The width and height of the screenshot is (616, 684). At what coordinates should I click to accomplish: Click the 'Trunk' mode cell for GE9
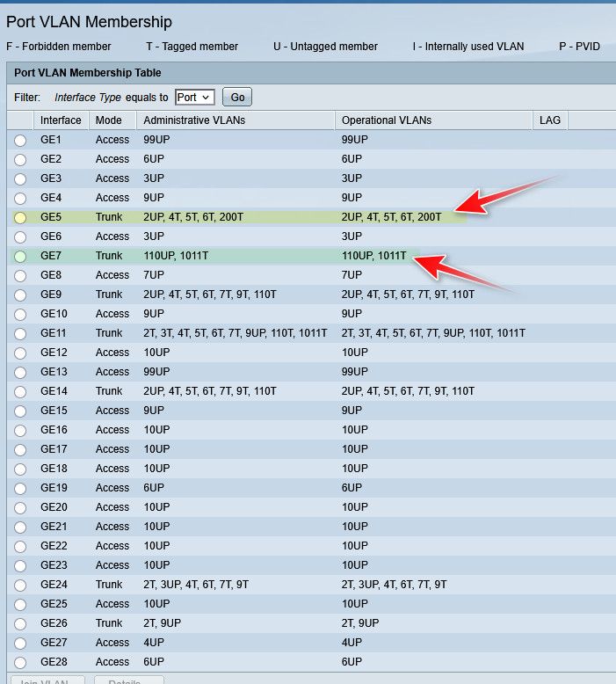pyautogui.click(x=109, y=295)
